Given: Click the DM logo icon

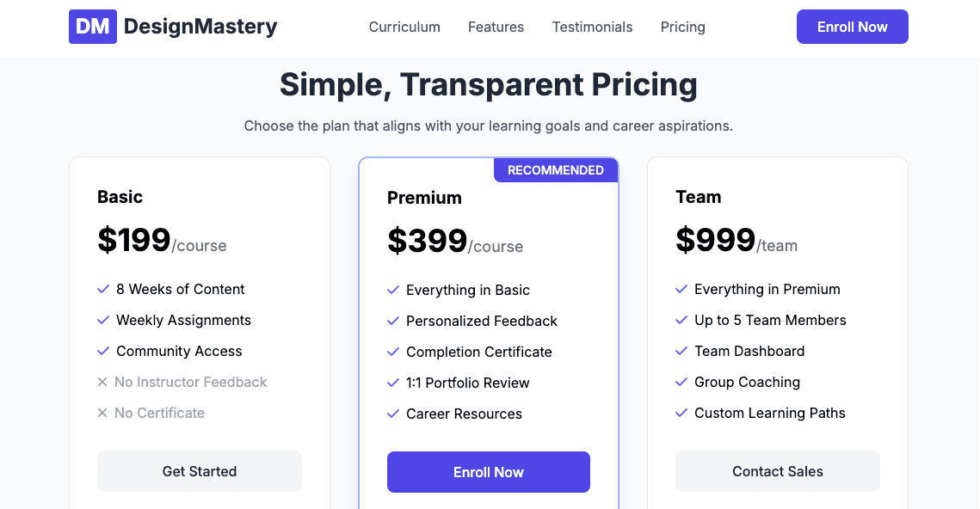Looking at the screenshot, I should tap(92, 27).
